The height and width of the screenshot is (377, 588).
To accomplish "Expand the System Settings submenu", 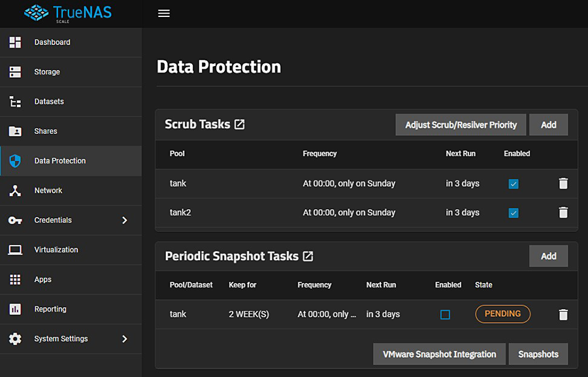I will (x=125, y=339).
